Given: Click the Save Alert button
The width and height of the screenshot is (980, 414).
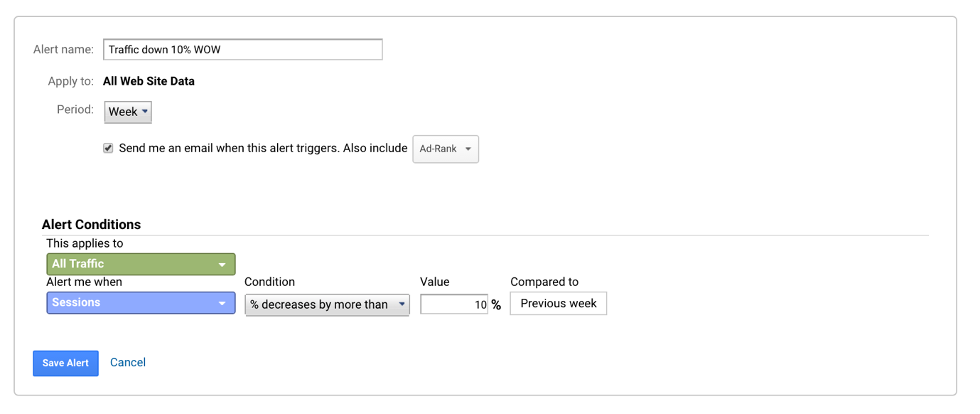Looking at the screenshot, I should 65,363.
